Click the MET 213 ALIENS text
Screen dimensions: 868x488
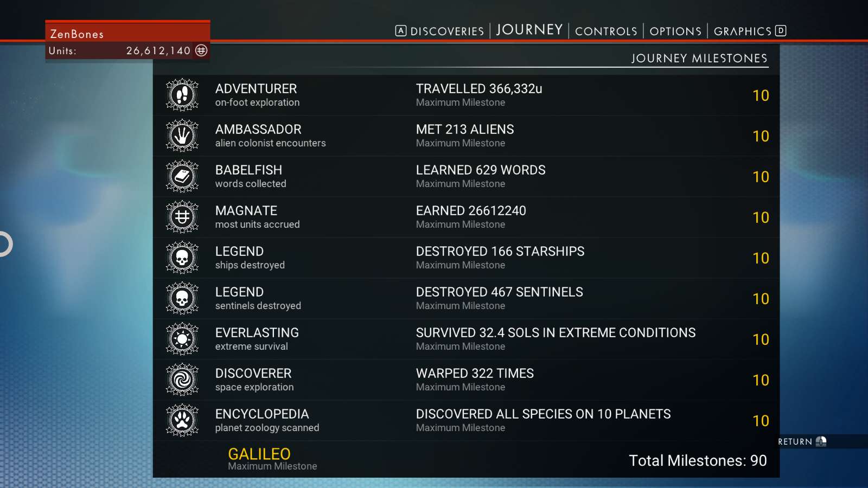[465, 129]
